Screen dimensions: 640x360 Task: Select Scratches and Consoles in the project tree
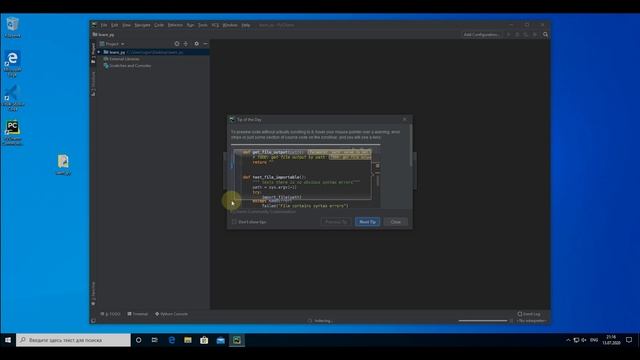pos(127,66)
